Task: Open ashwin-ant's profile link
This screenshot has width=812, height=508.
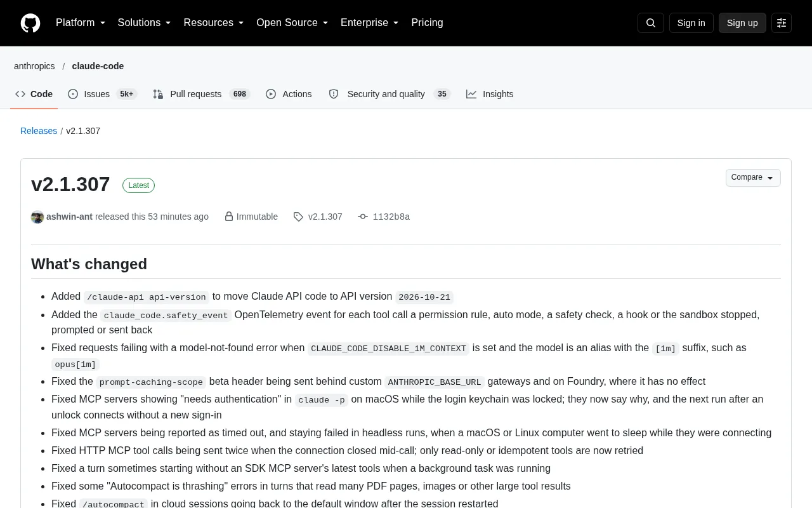Action: [69, 217]
